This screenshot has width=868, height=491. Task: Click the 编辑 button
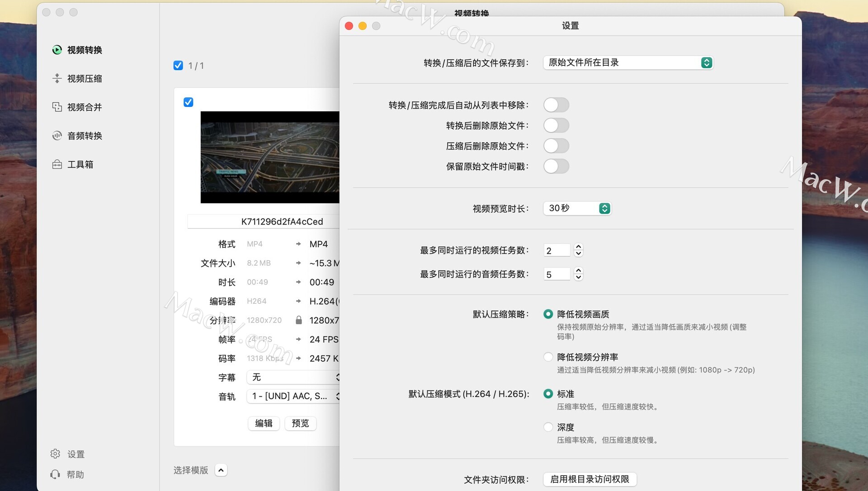click(x=264, y=423)
